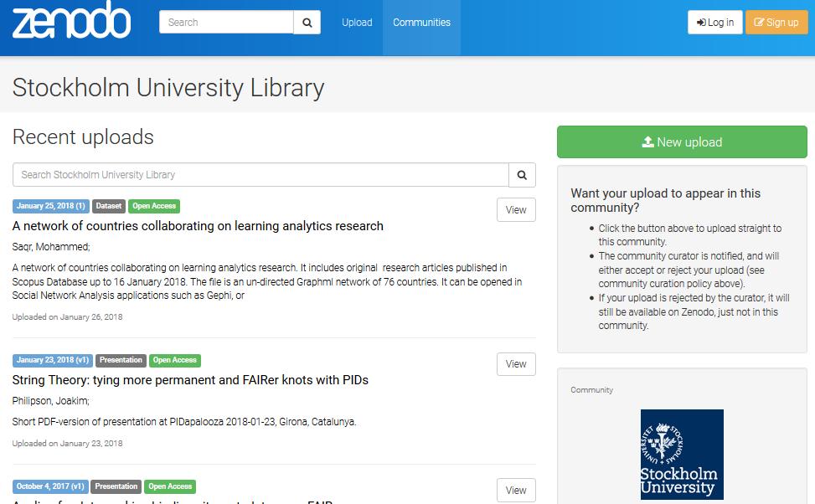Click the 'Recent uploads' heading
Image resolution: width=815 pixels, height=504 pixels.
click(x=83, y=137)
